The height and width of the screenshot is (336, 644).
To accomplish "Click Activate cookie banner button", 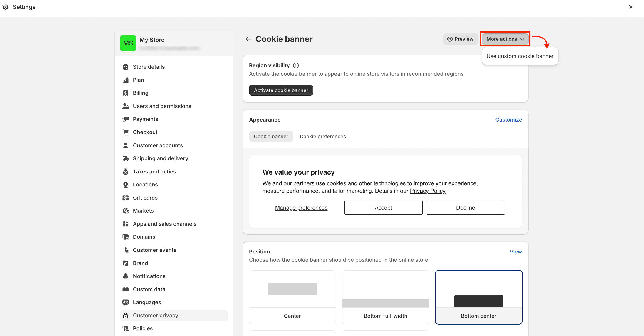I will pos(281,90).
